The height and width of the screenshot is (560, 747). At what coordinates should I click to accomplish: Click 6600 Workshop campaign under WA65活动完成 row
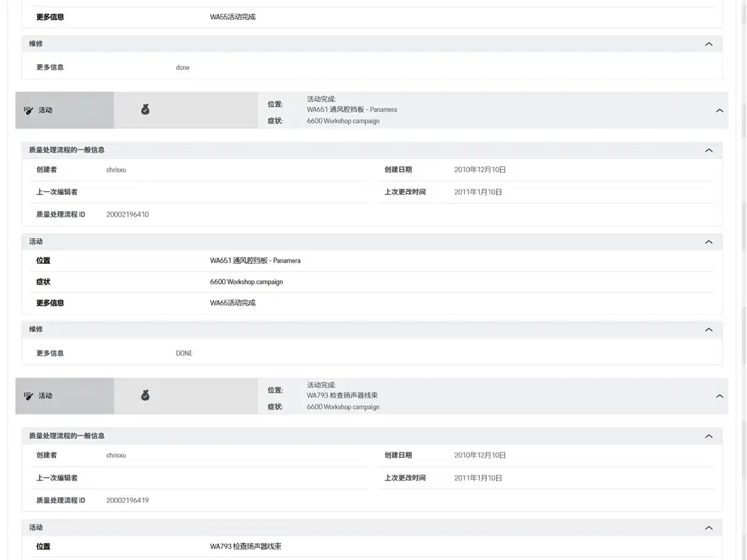(247, 282)
